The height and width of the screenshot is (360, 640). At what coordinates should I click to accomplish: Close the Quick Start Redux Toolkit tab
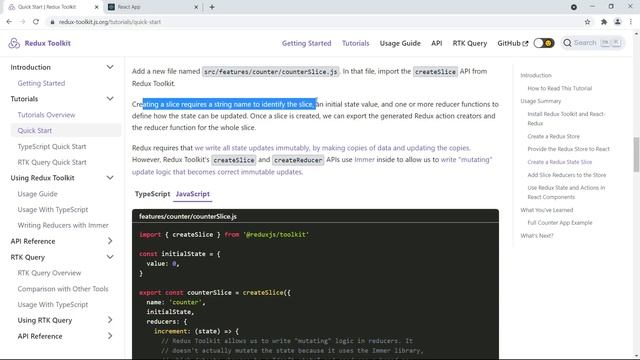(97, 7)
